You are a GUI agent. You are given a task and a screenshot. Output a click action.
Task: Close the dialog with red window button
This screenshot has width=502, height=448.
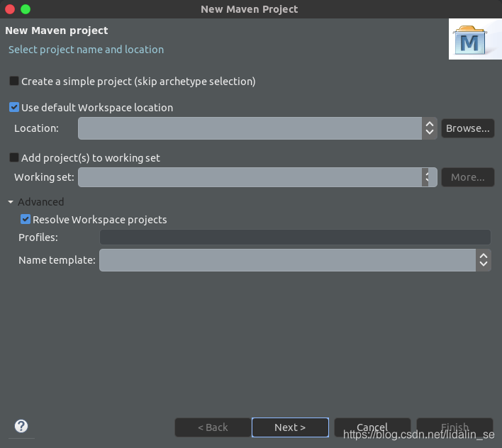click(x=10, y=9)
